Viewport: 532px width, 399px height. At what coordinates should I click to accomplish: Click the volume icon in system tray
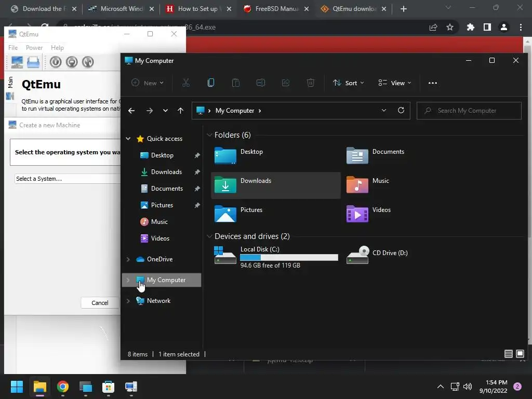click(468, 387)
